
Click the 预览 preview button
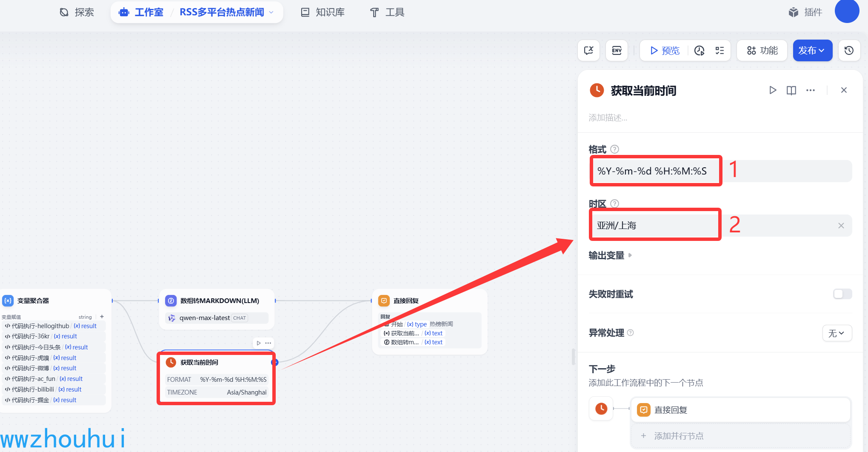pyautogui.click(x=665, y=51)
